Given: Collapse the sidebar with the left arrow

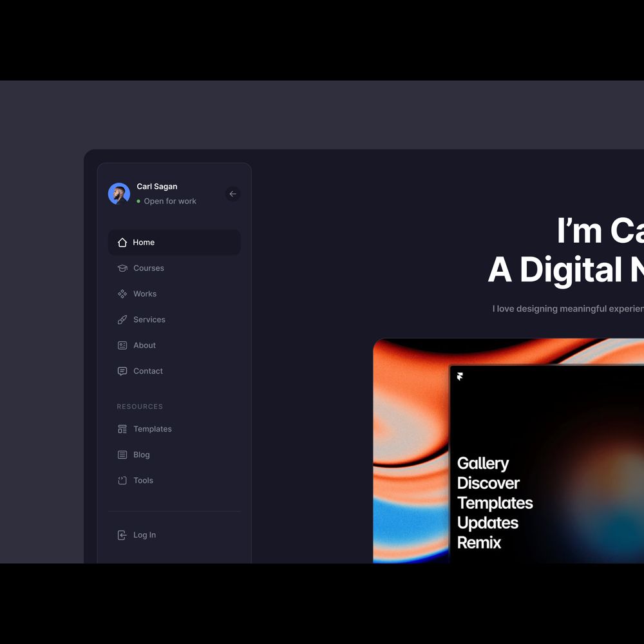Looking at the screenshot, I should coord(233,194).
